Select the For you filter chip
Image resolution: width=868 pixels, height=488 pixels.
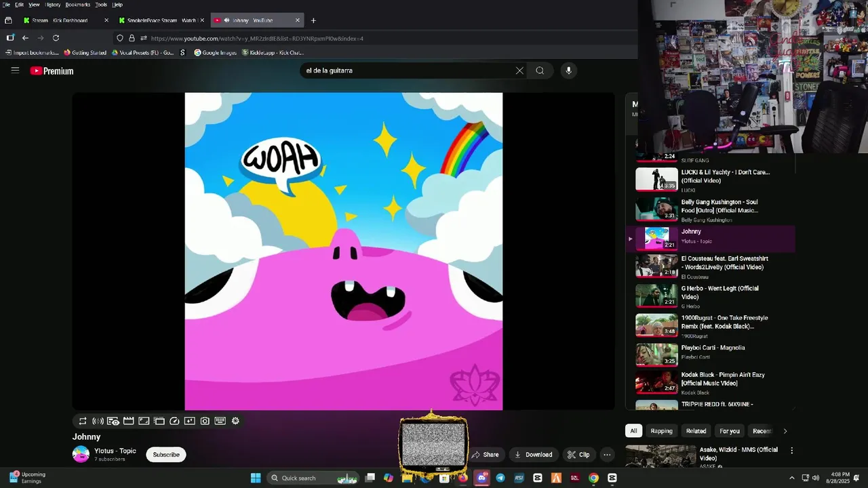point(730,431)
